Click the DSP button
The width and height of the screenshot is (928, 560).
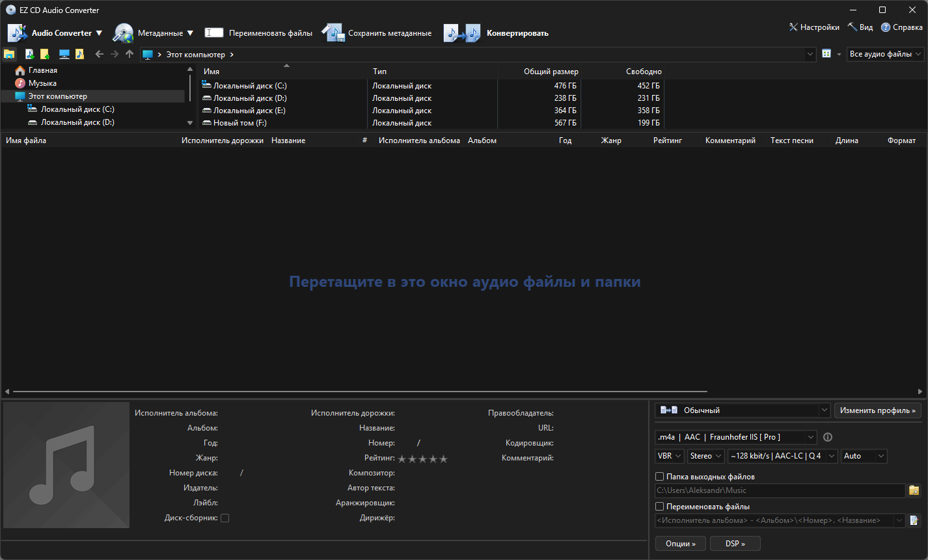pyautogui.click(x=735, y=543)
